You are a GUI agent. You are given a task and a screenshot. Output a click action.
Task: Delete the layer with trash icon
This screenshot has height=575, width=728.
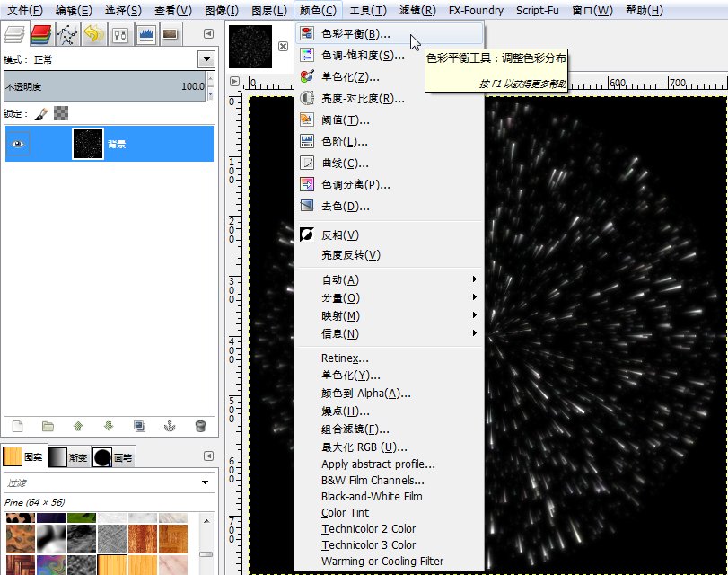[x=200, y=426]
